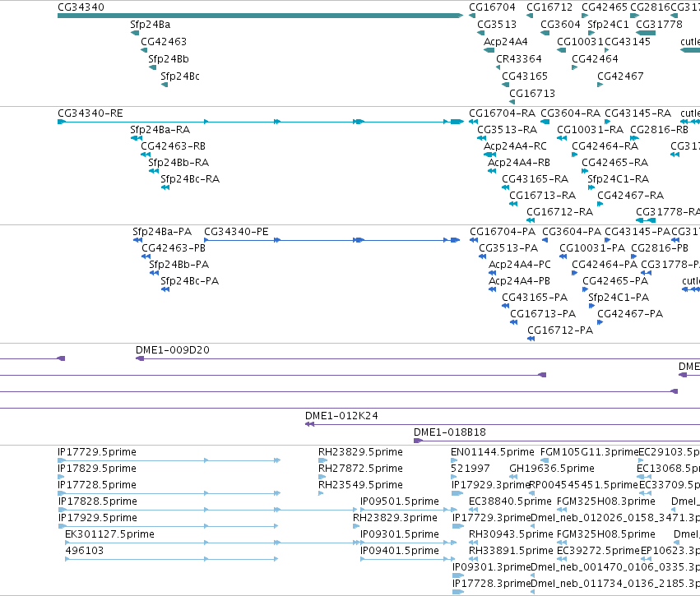This screenshot has height=596, width=700.
Task: Select the Sfp24Bc gene label
Action: click(x=180, y=76)
